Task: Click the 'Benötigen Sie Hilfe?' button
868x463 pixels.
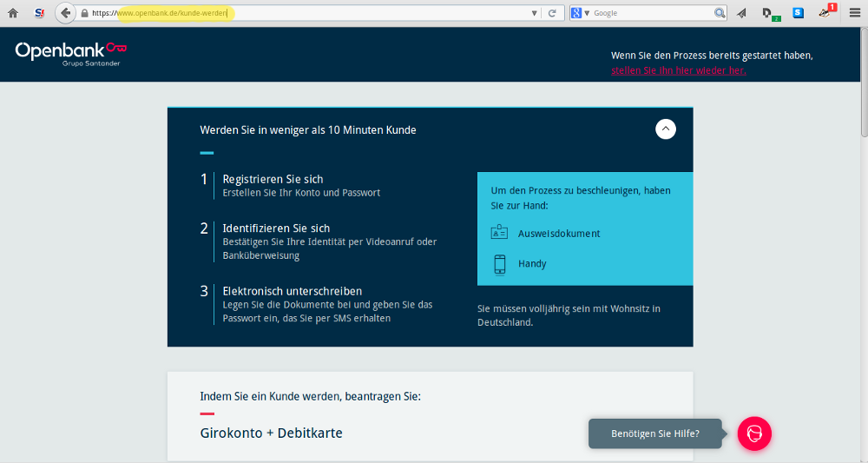Action: pos(655,433)
